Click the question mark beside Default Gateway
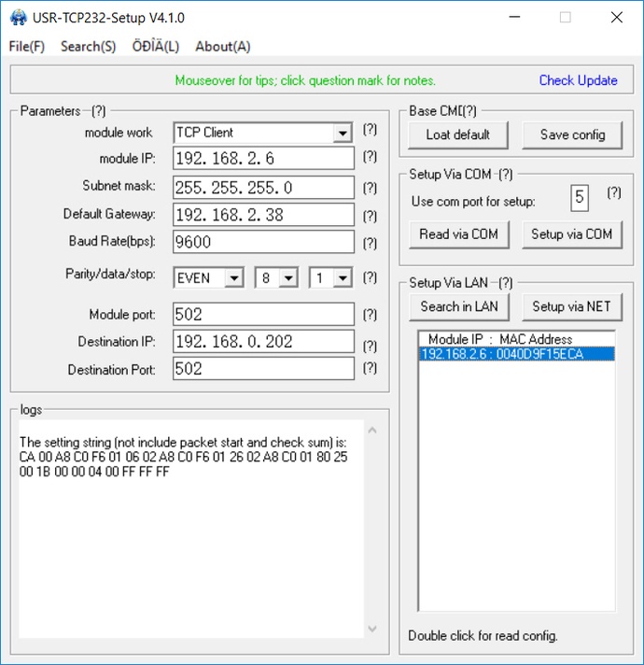This screenshot has height=665, width=644. (x=370, y=217)
